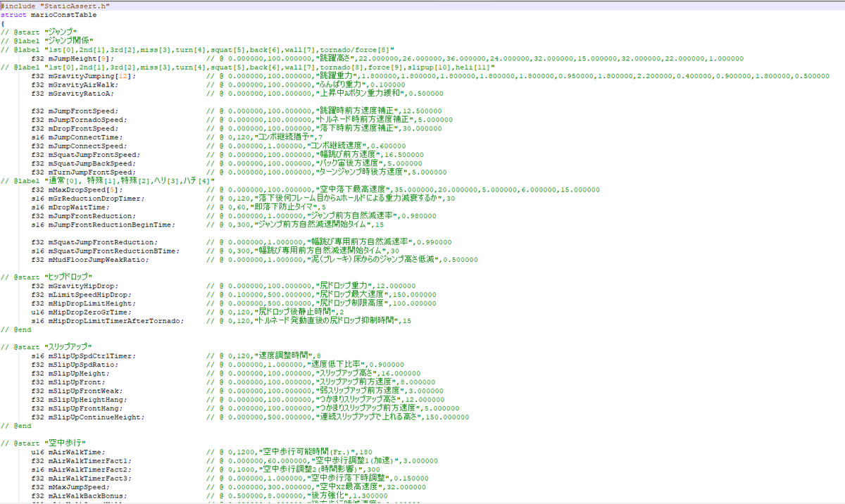Click the value 12.500000 on the mJumpFrontSpeed line
This screenshot has height=504, width=845.
(x=422, y=111)
